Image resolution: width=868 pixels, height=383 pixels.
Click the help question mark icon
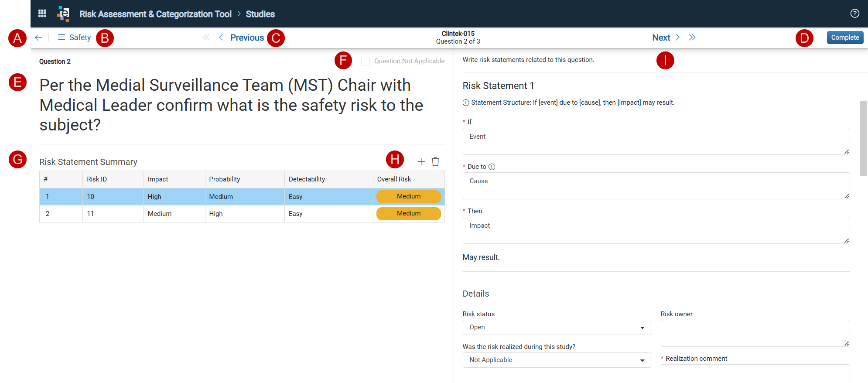point(854,14)
